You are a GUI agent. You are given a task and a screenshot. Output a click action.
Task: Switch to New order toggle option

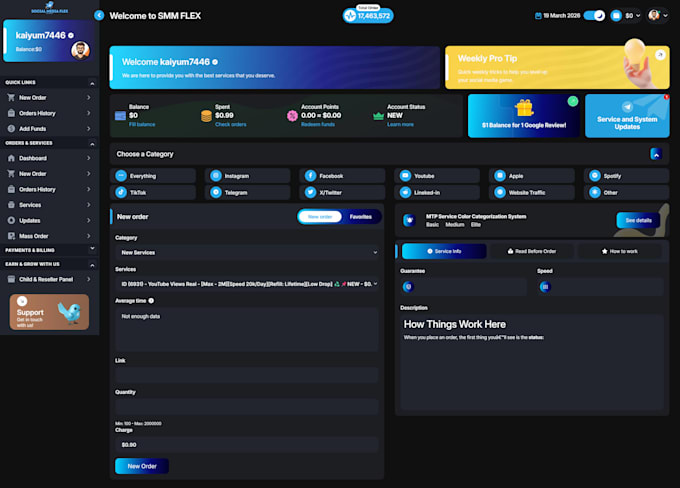pos(320,216)
